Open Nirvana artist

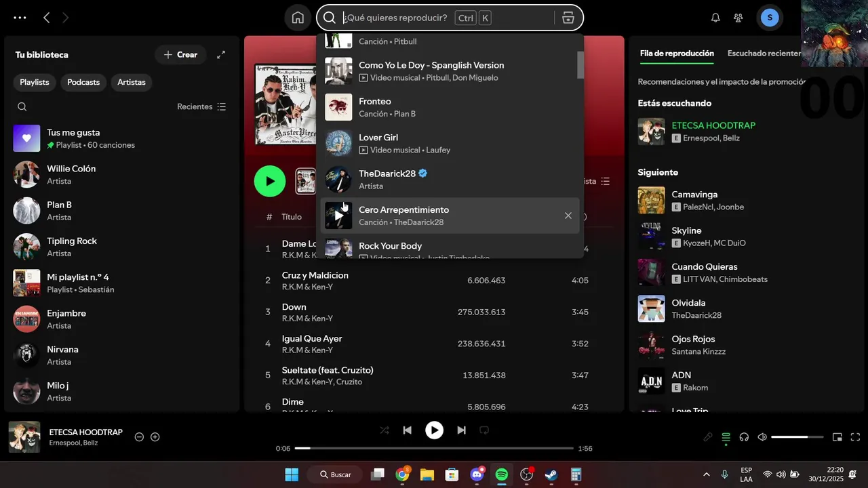tap(122, 355)
